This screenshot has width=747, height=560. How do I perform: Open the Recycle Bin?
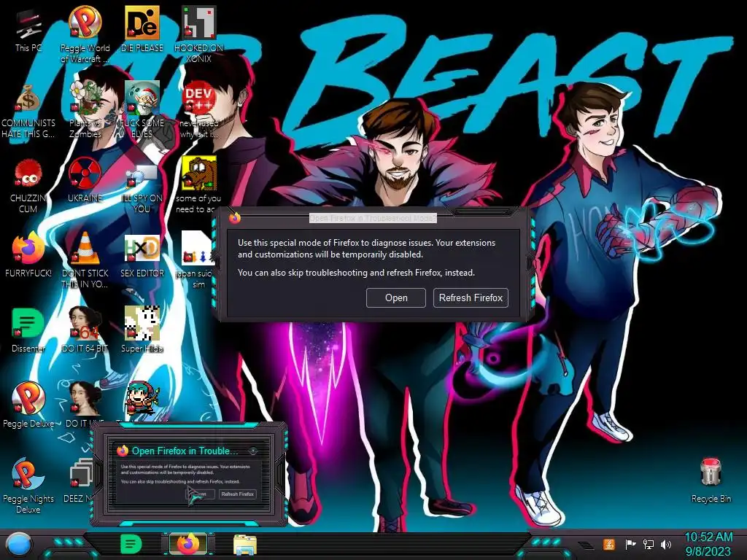click(x=711, y=480)
